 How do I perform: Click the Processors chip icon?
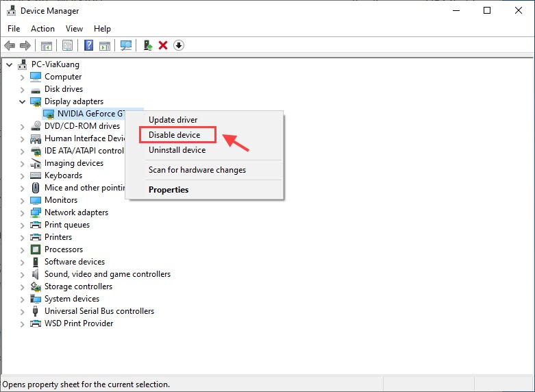coord(36,249)
